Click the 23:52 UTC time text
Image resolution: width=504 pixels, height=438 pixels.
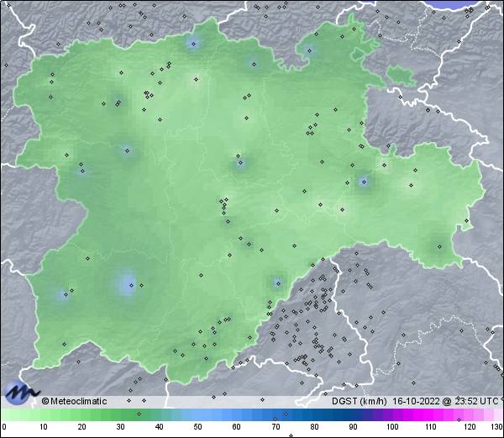point(476,401)
